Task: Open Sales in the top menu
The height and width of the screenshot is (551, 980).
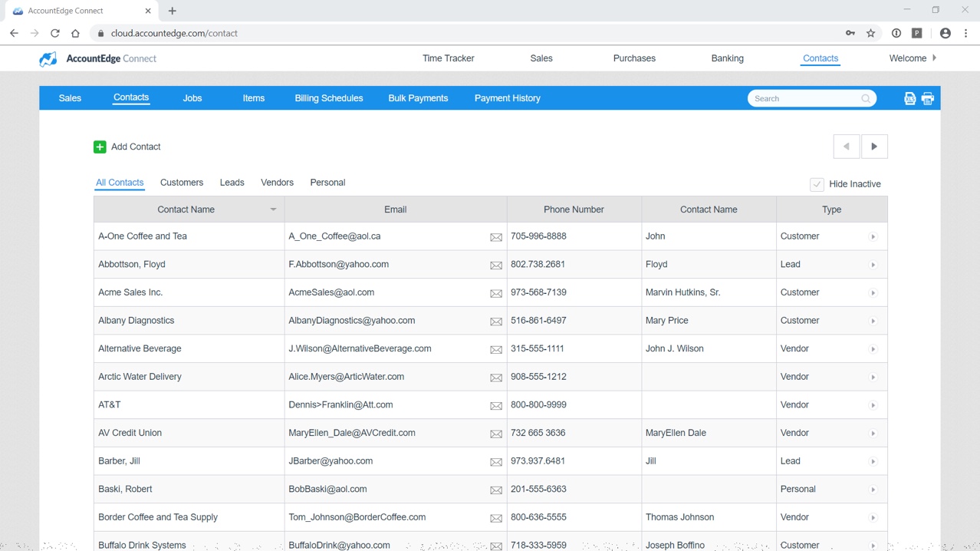Action: (541, 58)
